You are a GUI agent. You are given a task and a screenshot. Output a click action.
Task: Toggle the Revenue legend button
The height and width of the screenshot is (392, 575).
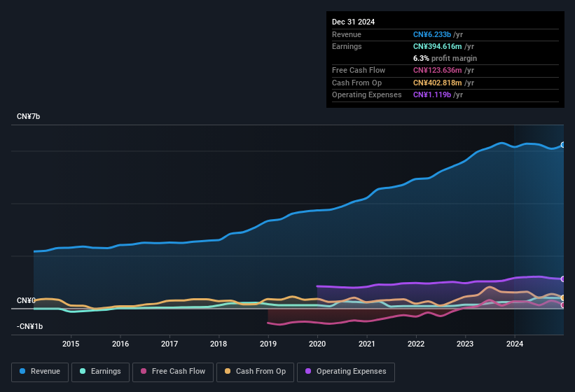[x=40, y=372]
